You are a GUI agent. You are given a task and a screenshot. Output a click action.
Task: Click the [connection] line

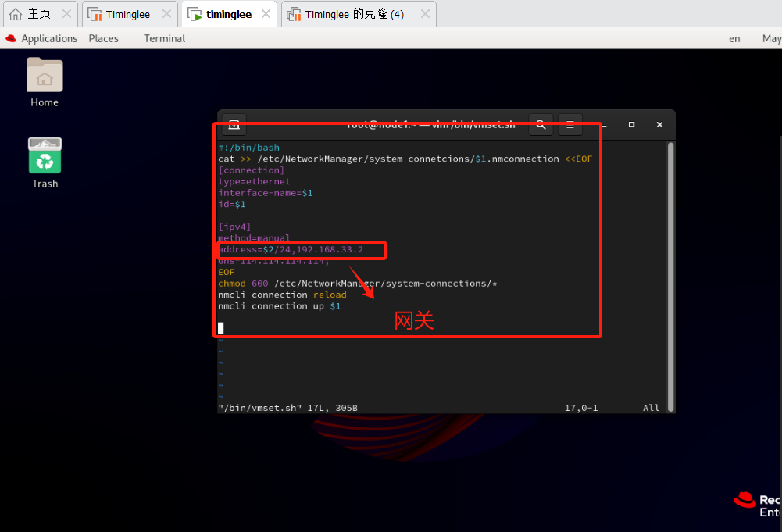251,170
